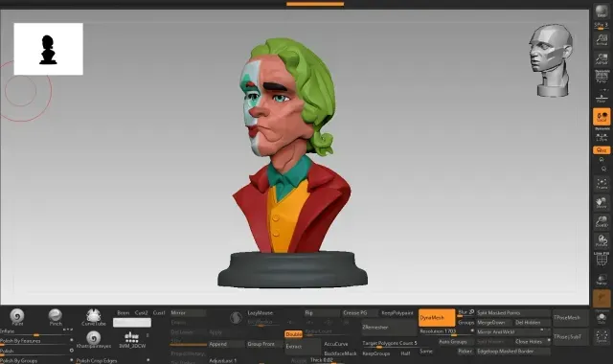The height and width of the screenshot is (364, 613).
Task: Click the silhouette thumbnail preview
Action: click(49, 49)
